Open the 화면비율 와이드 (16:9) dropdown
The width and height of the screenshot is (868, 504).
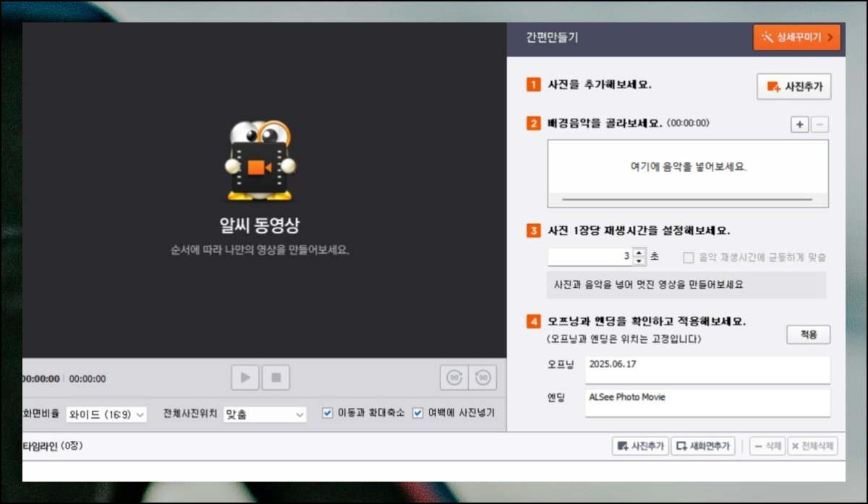pos(106,414)
